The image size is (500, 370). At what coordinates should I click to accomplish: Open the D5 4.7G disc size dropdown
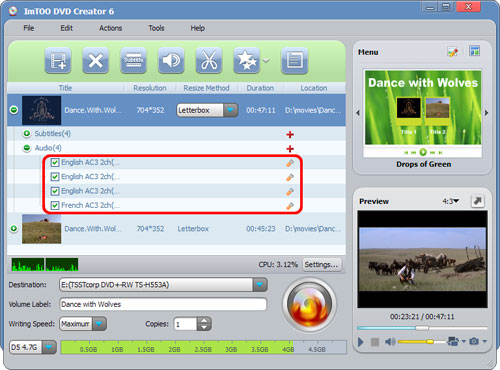pyautogui.click(x=49, y=347)
